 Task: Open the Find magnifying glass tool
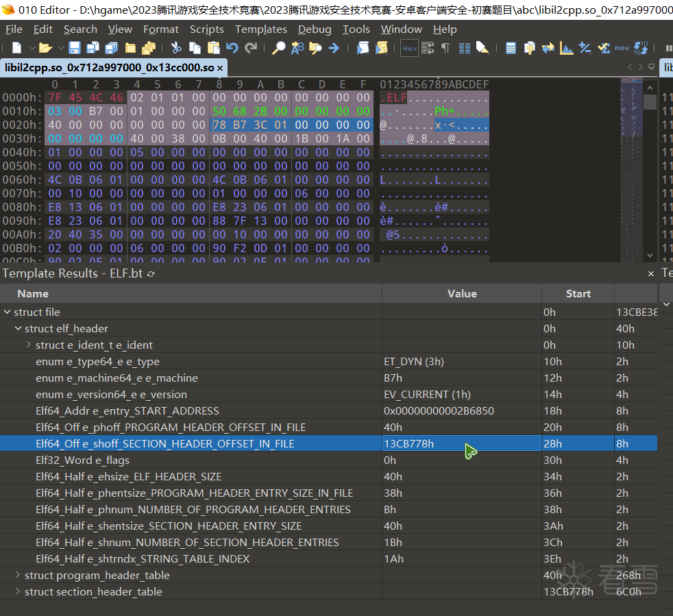(279, 48)
